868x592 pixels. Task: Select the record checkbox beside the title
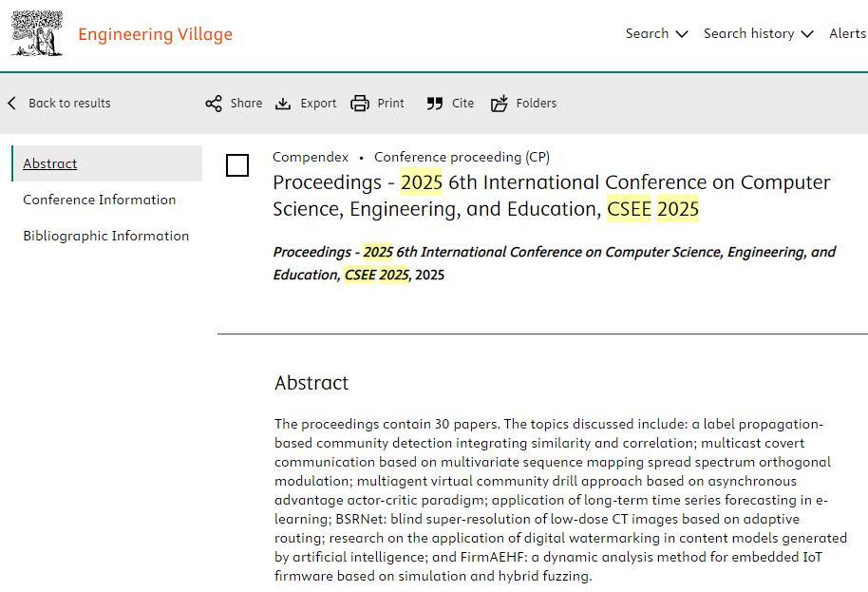point(237,165)
